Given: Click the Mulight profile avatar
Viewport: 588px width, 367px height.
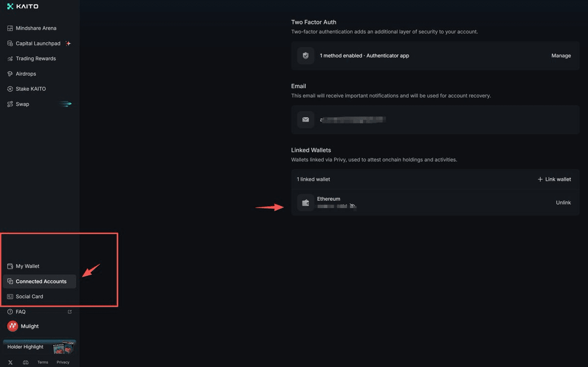Looking at the screenshot, I should [x=13, y=326].
